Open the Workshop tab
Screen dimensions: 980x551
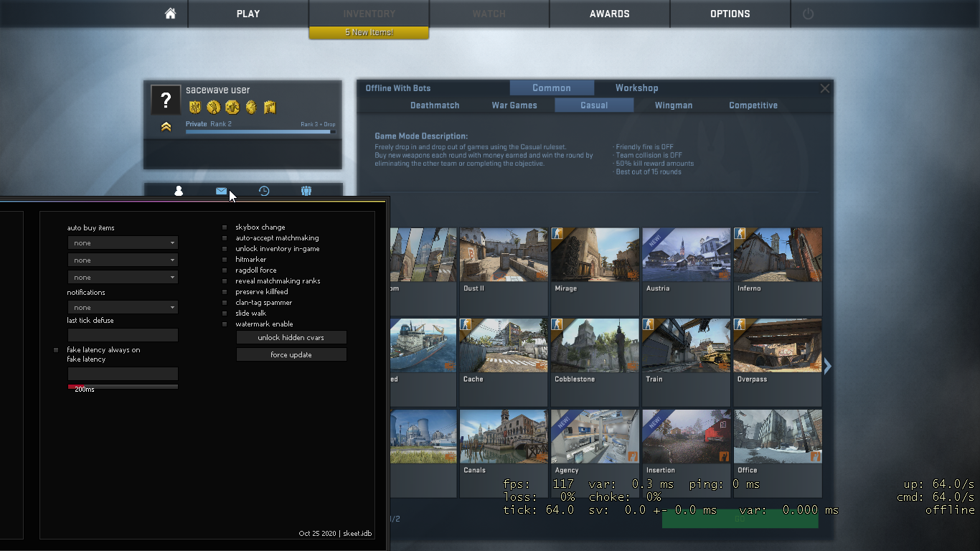tap(636, 88)
